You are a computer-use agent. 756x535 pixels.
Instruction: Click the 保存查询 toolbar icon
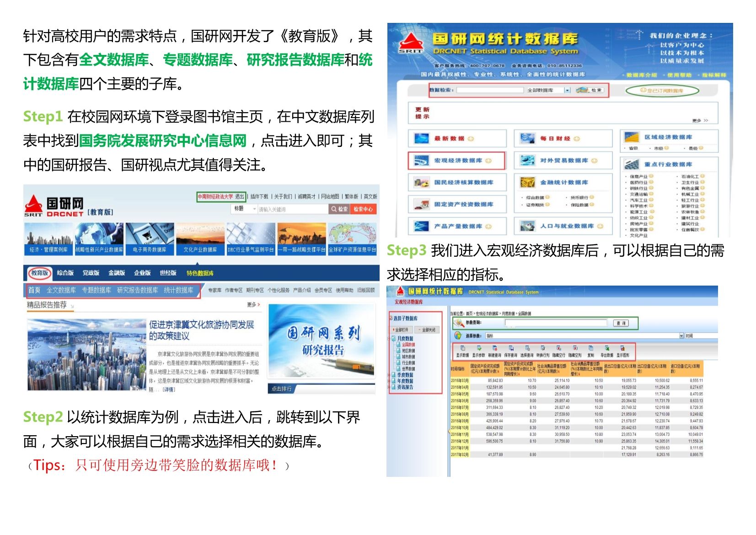click(511, 348)
